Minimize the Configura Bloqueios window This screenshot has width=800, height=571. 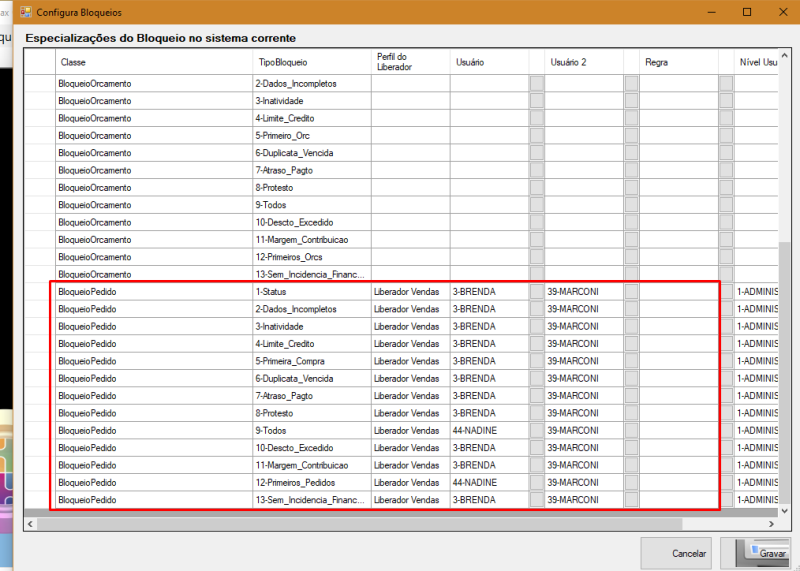pyautogui.click(x=712, y=12)
